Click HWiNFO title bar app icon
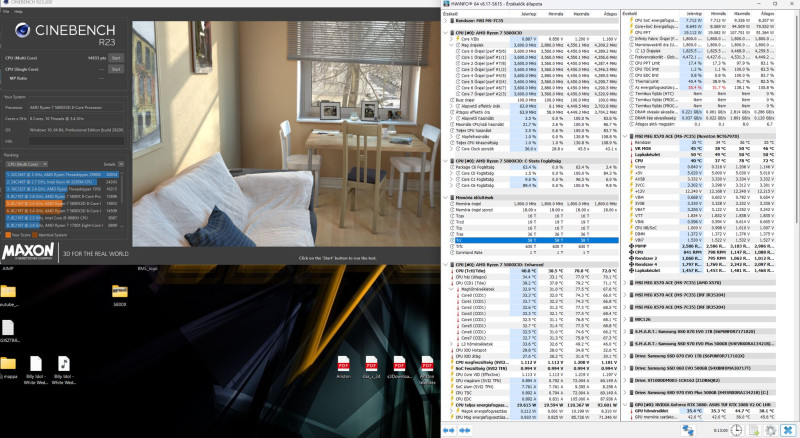This screenshot has height=438, width=800. (446, 4)
